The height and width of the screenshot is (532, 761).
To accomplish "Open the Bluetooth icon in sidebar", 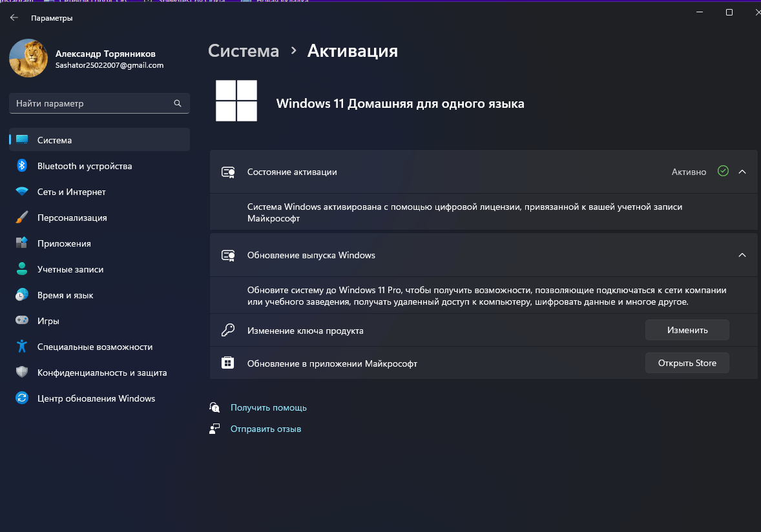I will click(x=22, y=165).
